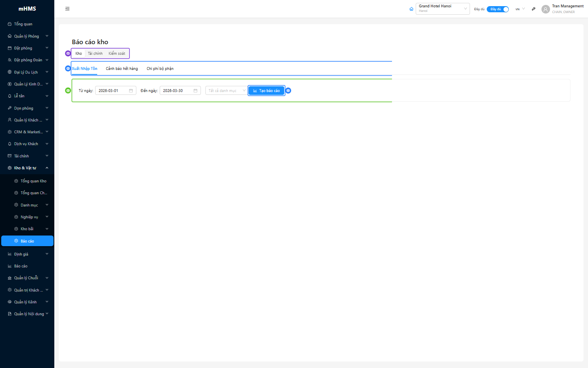Switch to Chi phí bộ phận tab

coord(160,69)
